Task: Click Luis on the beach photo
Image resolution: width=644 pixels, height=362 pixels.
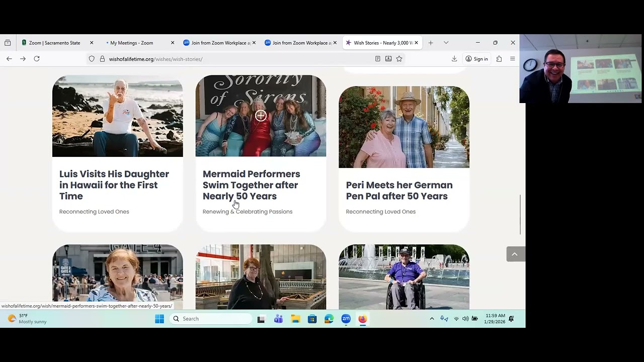Action: [118, 116]
